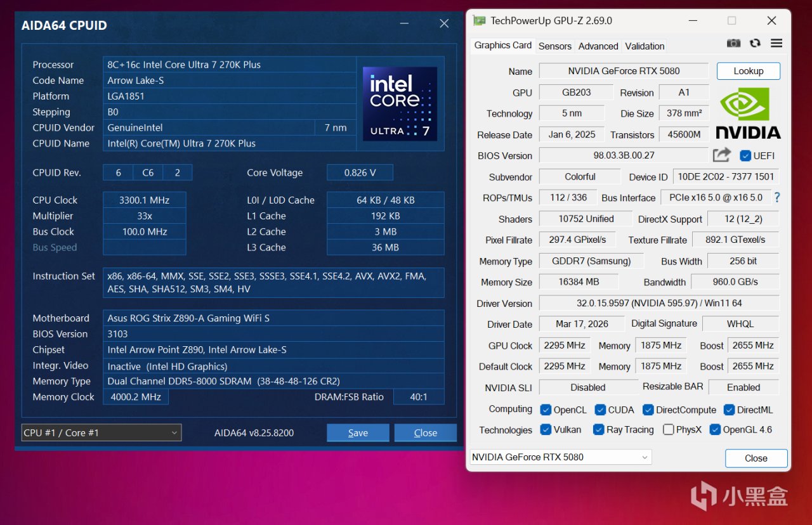Click the Release Date "Jan 6, 2025"
Viewport: 812px width, 525px height.
pos(572,134)
